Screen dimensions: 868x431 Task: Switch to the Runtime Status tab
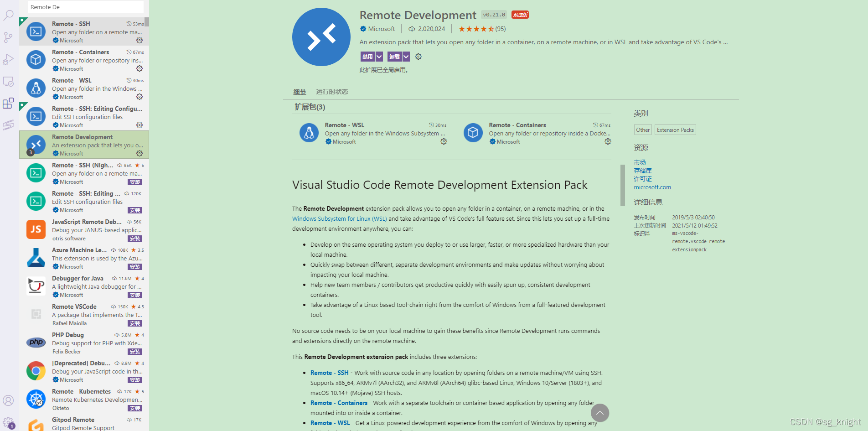point(332,92)
